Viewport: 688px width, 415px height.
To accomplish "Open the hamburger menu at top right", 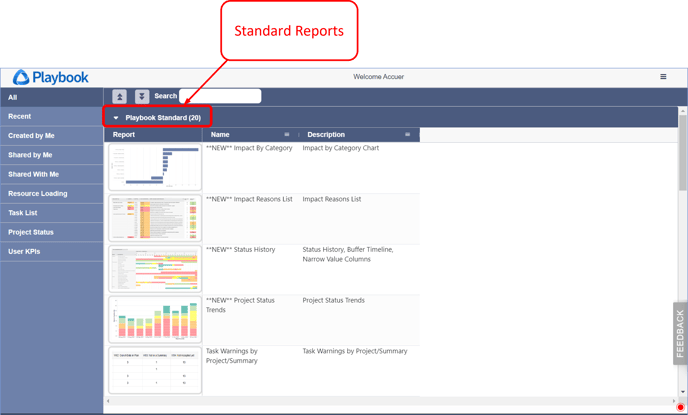I will (x=663, y=77).
